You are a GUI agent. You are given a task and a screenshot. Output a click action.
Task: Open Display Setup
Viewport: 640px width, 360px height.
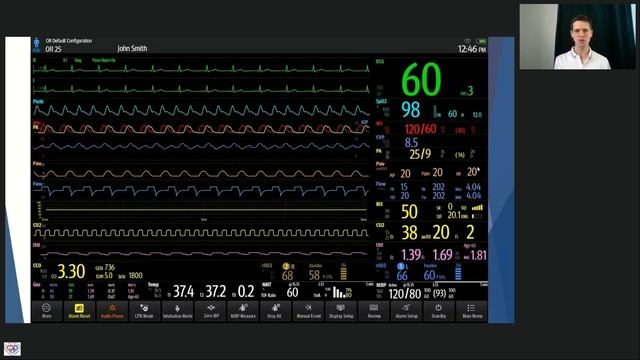(x=341, y=311)
